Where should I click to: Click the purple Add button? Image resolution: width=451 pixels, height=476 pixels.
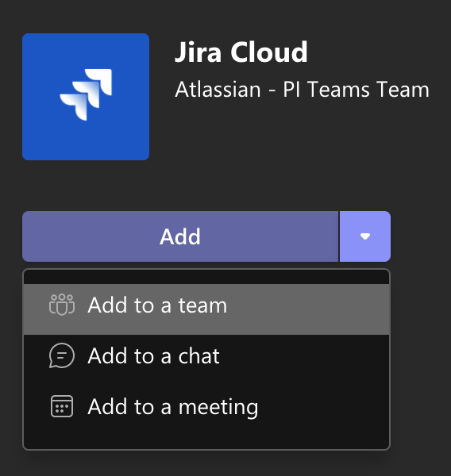point(180,236)
